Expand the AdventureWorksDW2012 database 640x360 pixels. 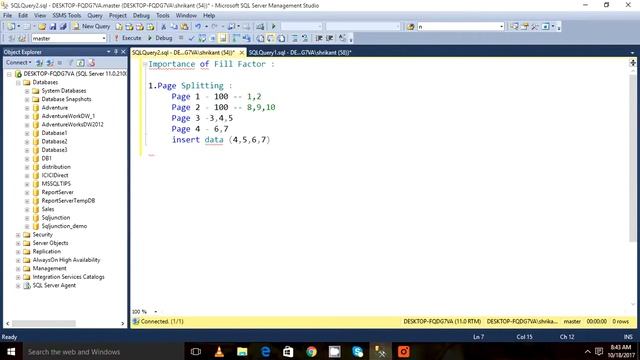click(27, 125)
